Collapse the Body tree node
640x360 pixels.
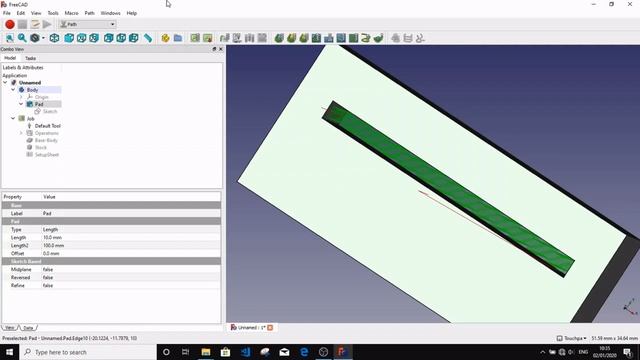pos(13,89)
